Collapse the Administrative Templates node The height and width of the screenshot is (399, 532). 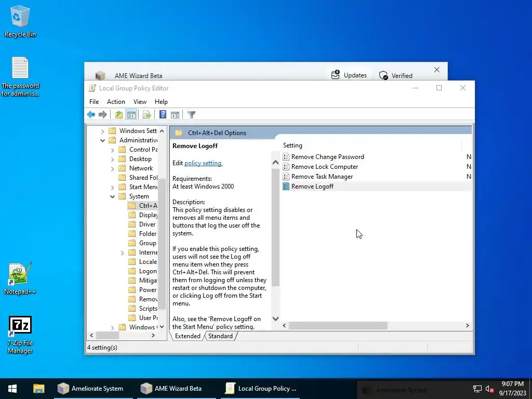(x=102, y=140)
